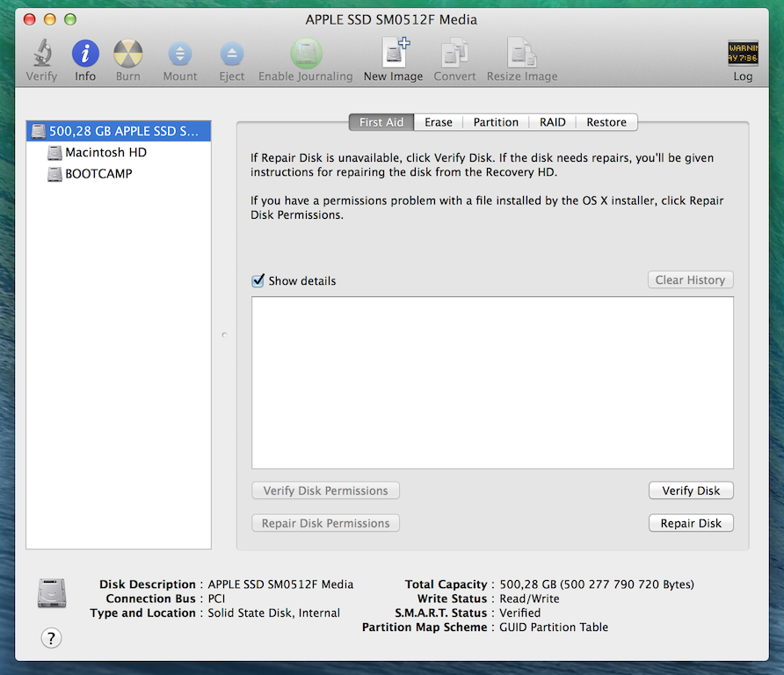
Task: Click Disk Description value APPLE SSD SM0512F Media
Action: click(280, 584)
